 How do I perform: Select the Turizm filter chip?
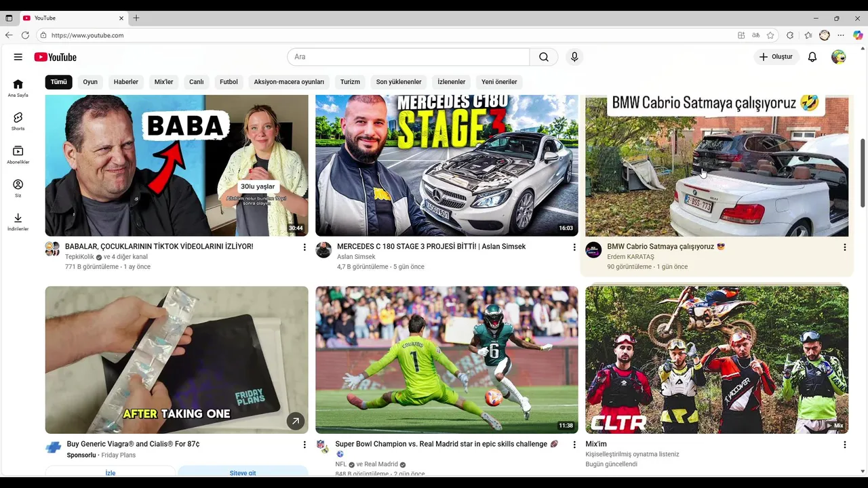coord(350,82)
